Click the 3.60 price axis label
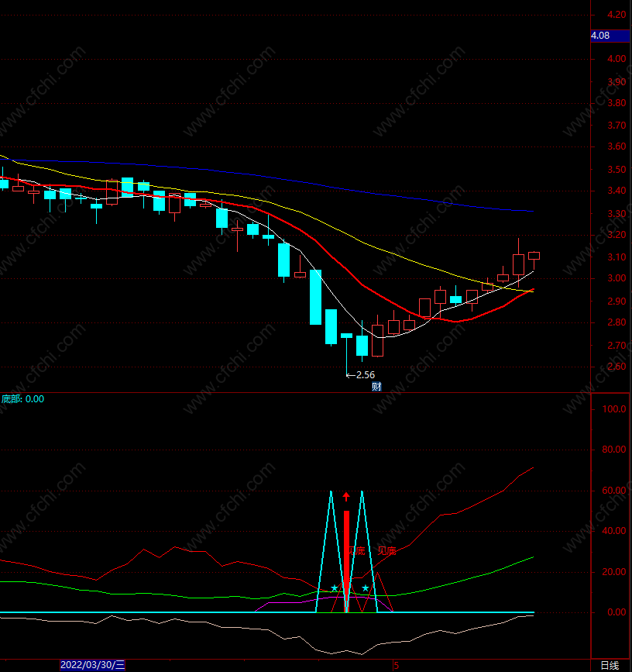The width and height of the screenshot is (632, 672). [617, 146]
